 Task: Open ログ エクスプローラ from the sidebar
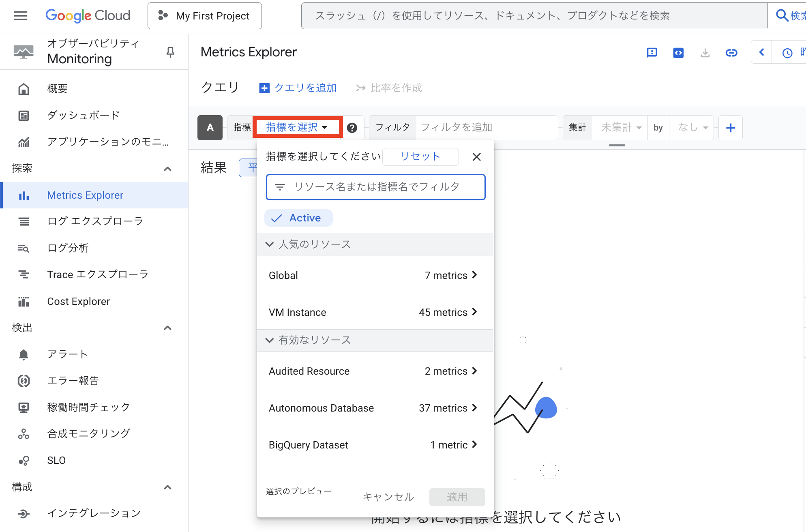pos(95,221)
